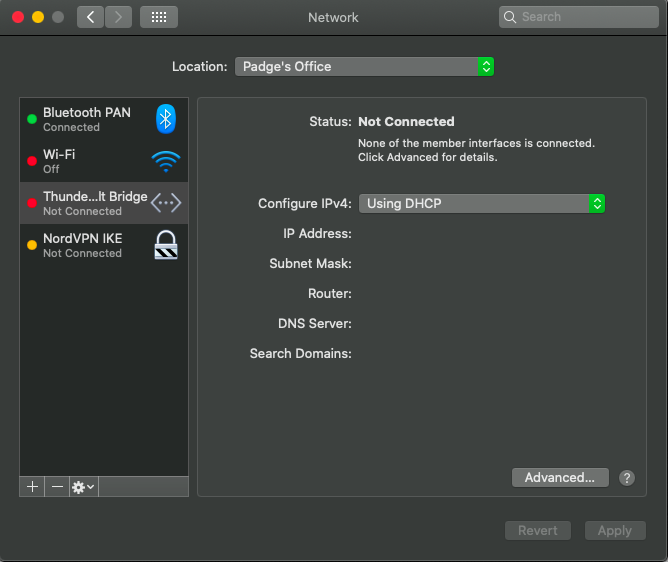
Task: Select Wi-Fi service in the list
Action: pyautogui.click(x=104, y=161)
